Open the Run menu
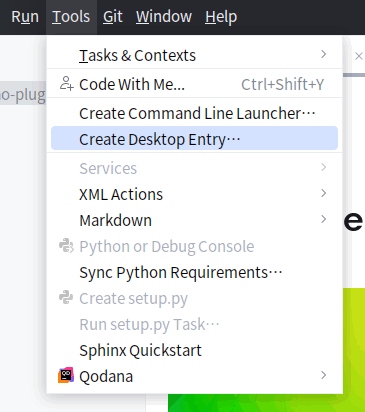Image resolution: width=365 pixels, height=412 pixels. pos(25,17)
